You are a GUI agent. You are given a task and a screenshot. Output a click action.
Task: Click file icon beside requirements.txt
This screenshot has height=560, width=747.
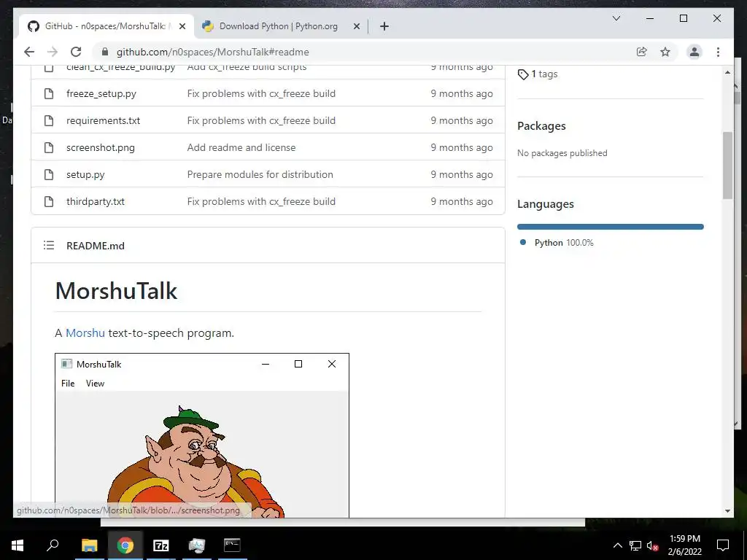point(49,120)
